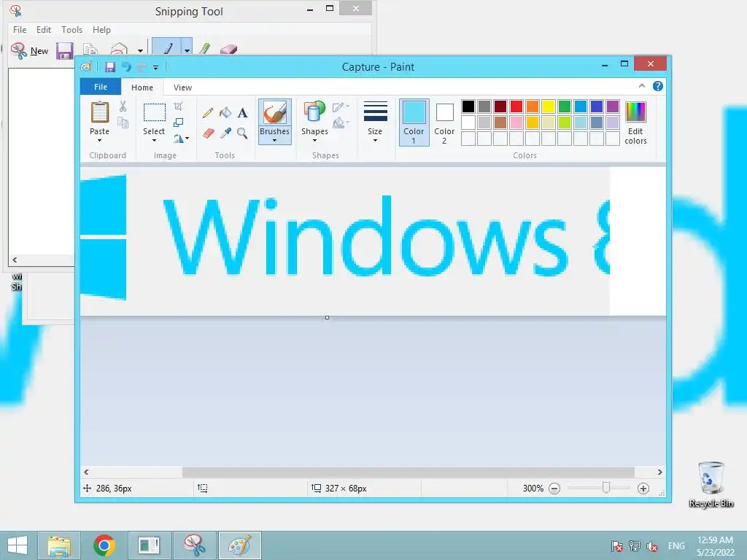Activate Color 1 foreground selector
The height and width of the screenshot is (560, 747).
414,122
